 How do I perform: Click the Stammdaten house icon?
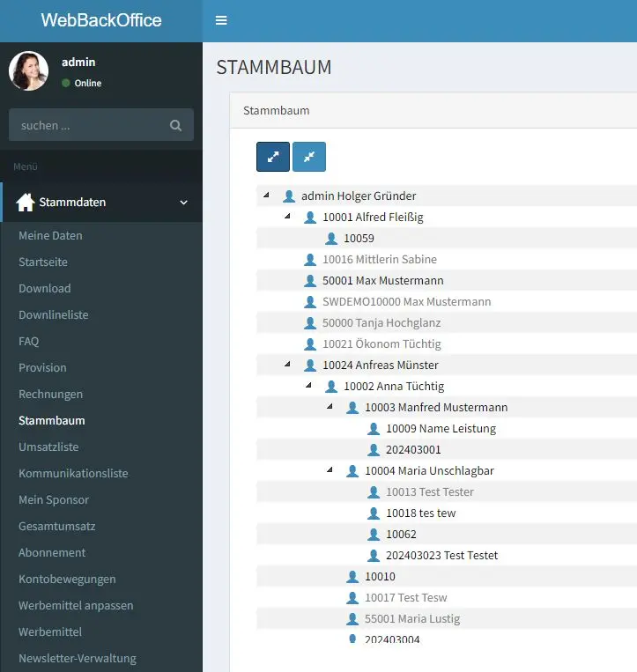[26, 202]
